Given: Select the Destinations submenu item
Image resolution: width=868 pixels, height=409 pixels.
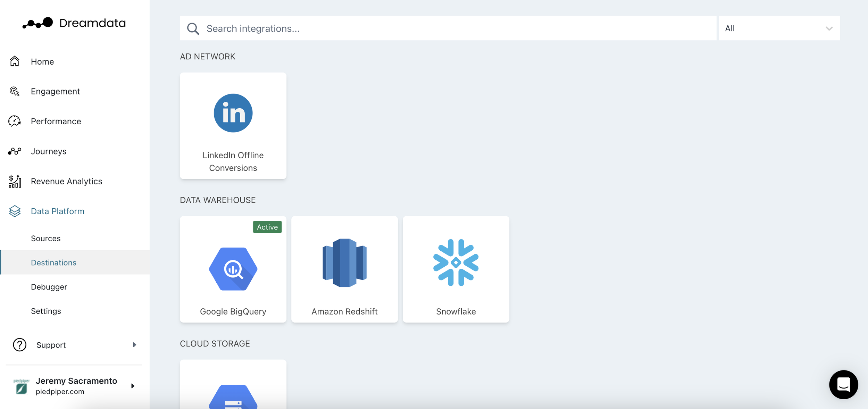Looking at the screenshot, I should click(75, 262).
